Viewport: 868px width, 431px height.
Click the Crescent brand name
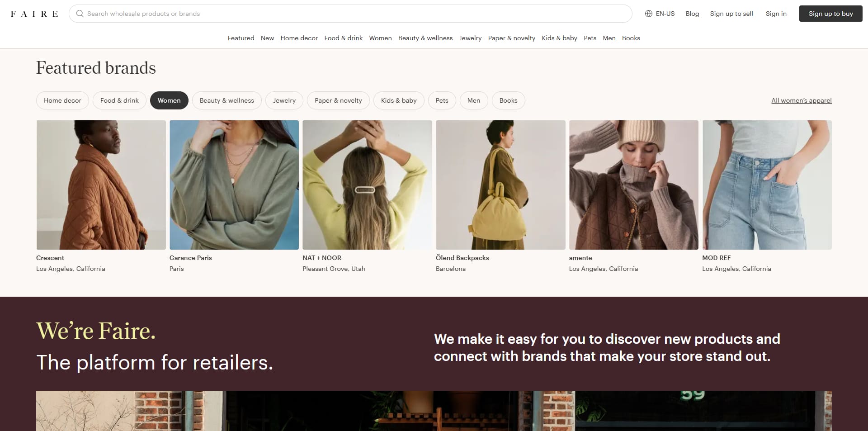[x=50, y=258]
